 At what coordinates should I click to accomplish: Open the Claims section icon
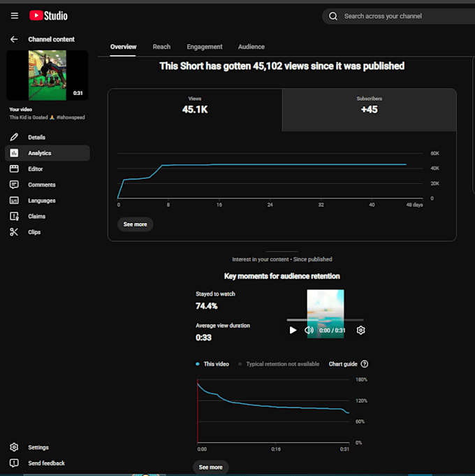click(x=14, y=216)
